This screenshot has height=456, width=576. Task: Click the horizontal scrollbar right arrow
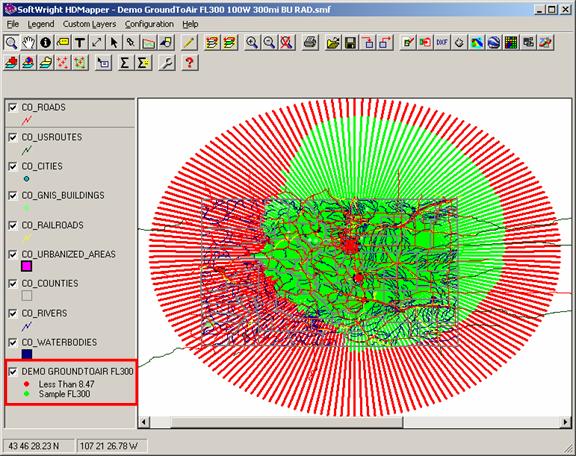pyautogui.click(x=566, y=422)
